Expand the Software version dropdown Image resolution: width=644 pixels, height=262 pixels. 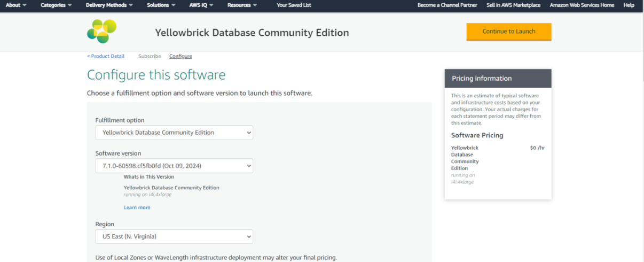174,166
